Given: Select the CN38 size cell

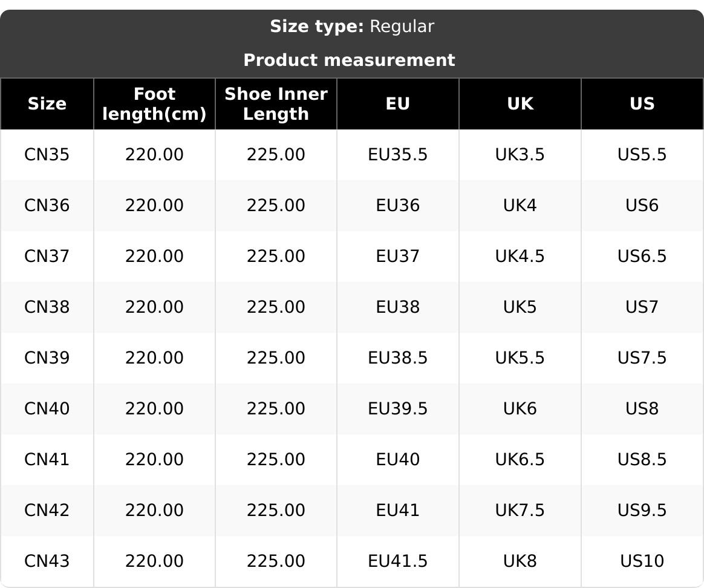Looking at the screenshot, I should pyautogui.click(x=47, y=307).
